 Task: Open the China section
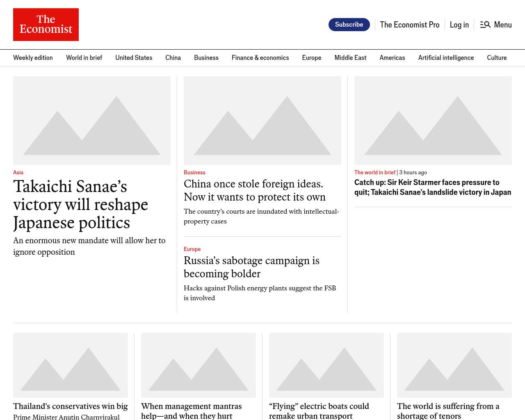click(173, 58)
